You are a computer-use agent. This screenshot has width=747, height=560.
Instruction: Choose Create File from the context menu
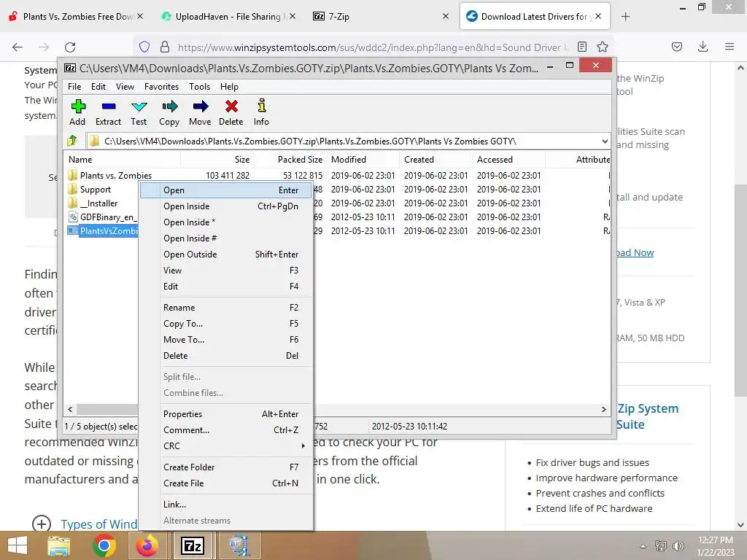[226, 483]
